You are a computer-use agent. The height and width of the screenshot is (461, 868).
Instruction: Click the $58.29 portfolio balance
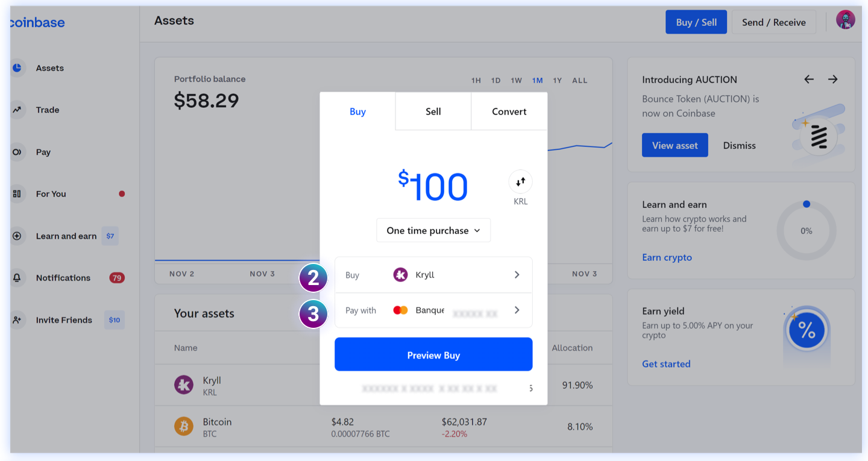[206, 101]
